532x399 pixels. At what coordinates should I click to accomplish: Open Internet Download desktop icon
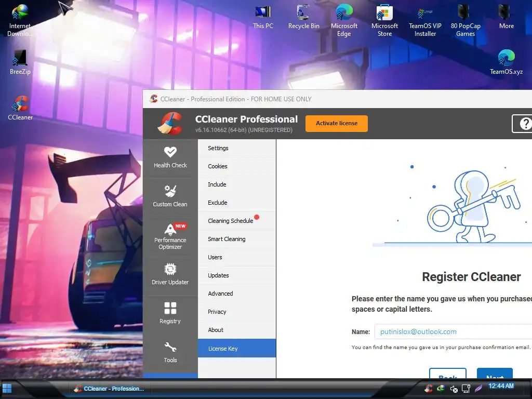(20, 20)
